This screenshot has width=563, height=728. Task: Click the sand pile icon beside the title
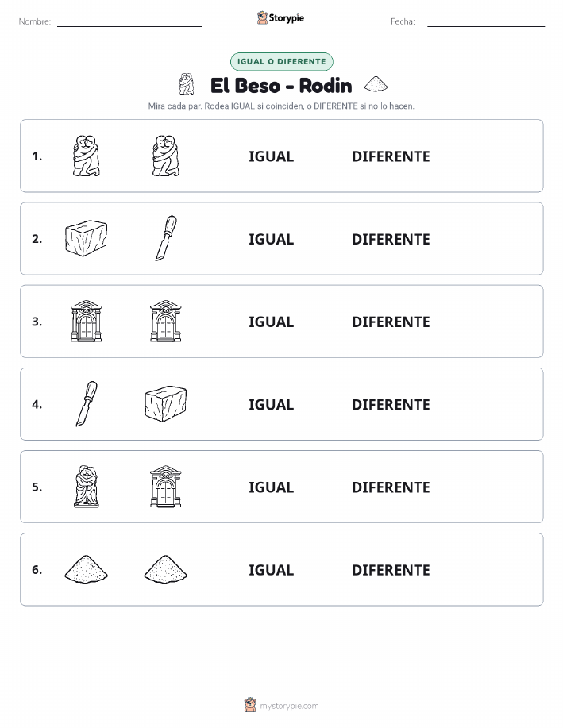[376, 84]
